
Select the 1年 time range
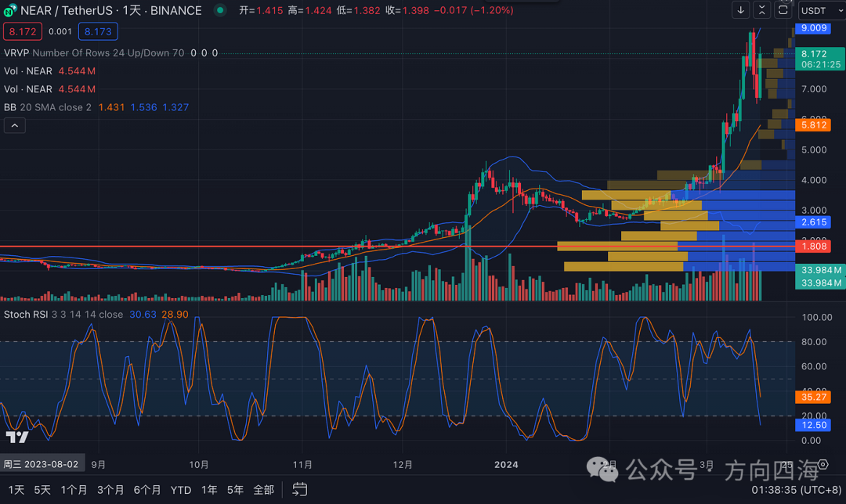(209, 490)
